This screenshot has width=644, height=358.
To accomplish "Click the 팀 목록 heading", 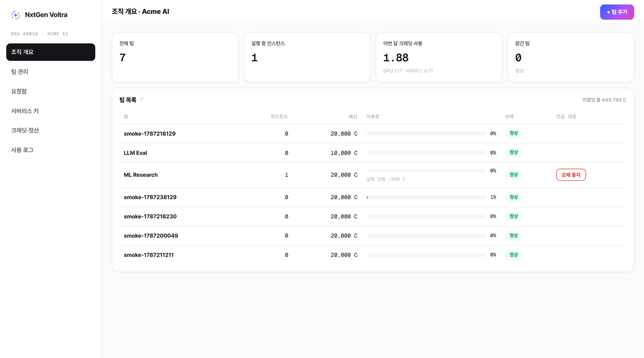I will coord(128,100).
